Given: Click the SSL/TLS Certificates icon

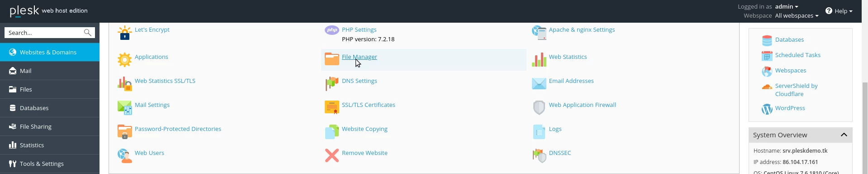Looking at the screenshot, I should (332, 108).
